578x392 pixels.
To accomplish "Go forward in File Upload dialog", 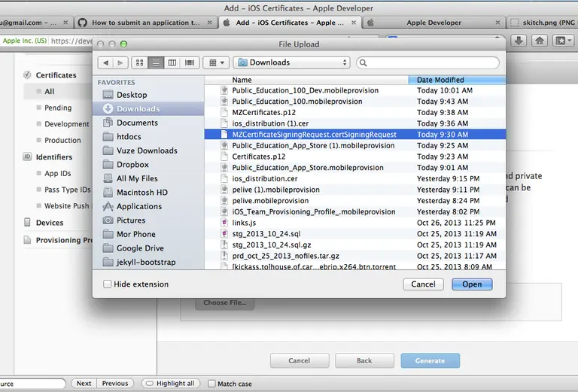I will coord(120,62).
